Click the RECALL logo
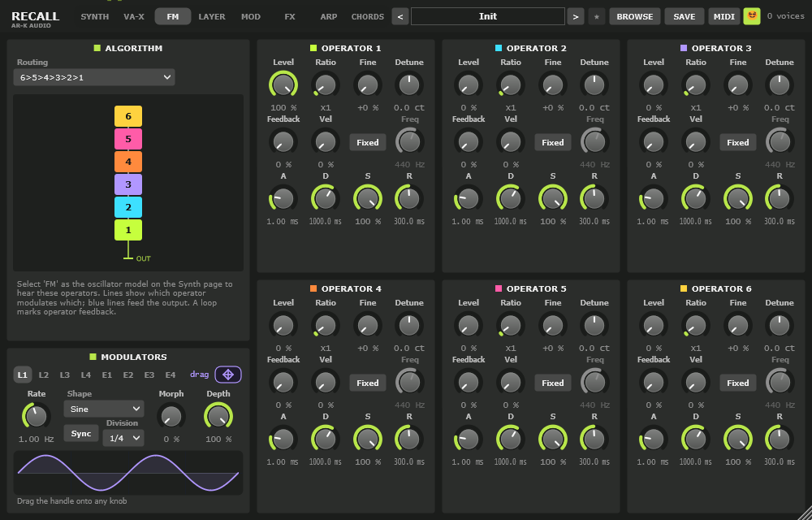812x520 pixels. pyautogui.click(x=35, y=18)
